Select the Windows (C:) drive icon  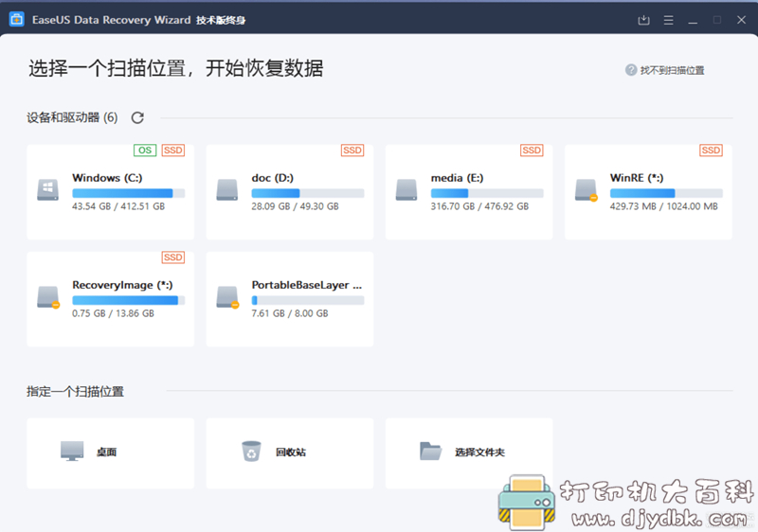point(48,189)
